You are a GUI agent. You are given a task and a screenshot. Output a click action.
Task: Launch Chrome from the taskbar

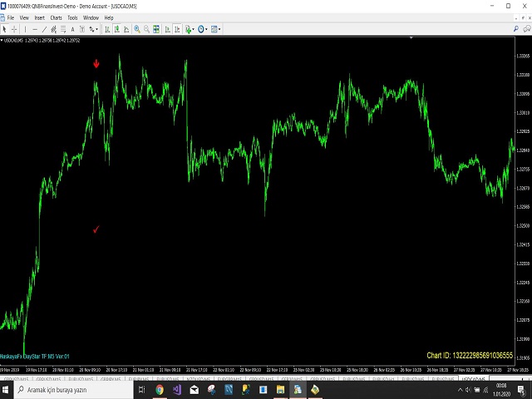(x=160, y=390)
